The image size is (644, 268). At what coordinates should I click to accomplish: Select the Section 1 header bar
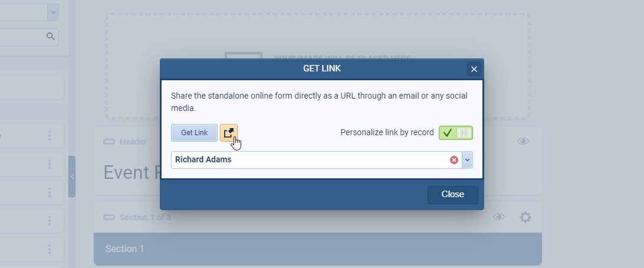pos(317,249)
